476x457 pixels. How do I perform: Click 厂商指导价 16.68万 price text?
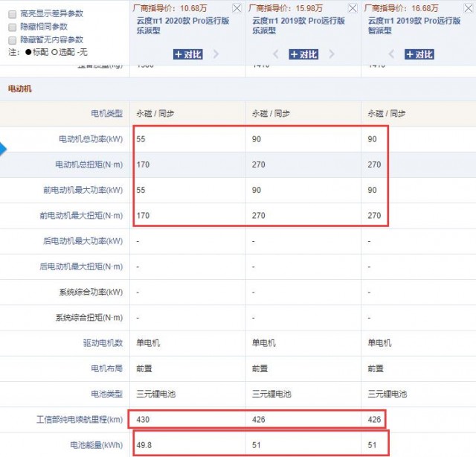402,8
